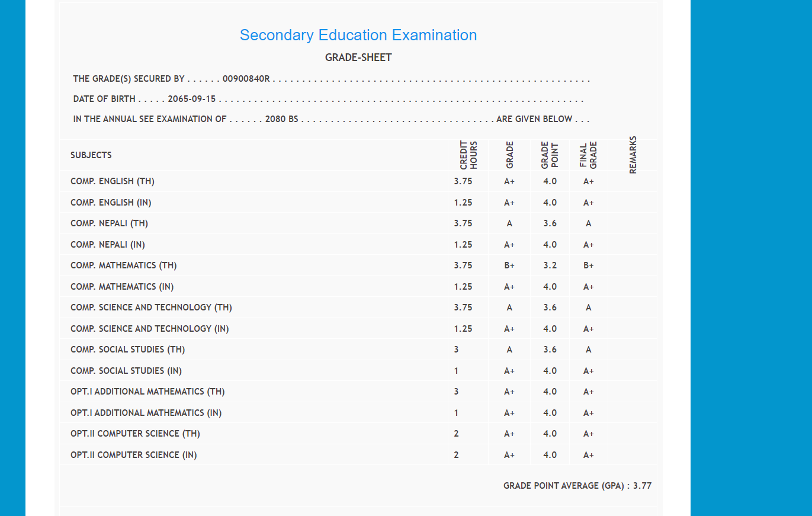Select the symbol number 00900840R
This screenshot has height=516, width=812.
pyautogui.click(x=246, y=79)
